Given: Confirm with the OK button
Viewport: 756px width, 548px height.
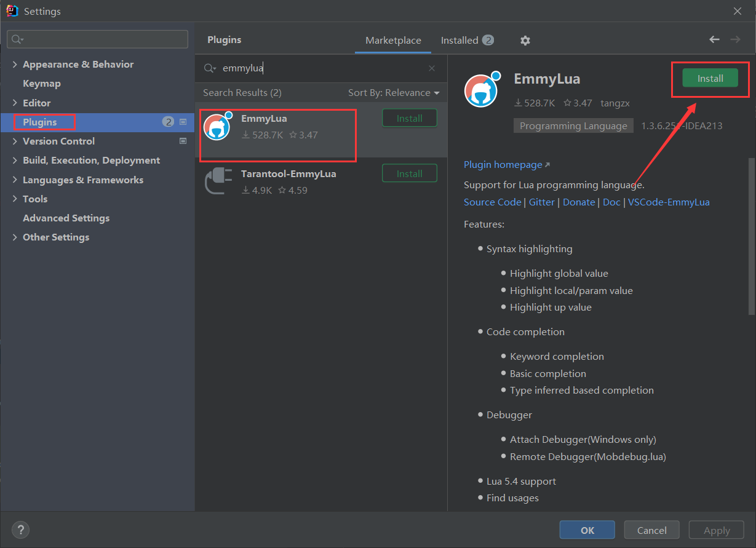Looking at the screenshot, I should click(587, 530).
